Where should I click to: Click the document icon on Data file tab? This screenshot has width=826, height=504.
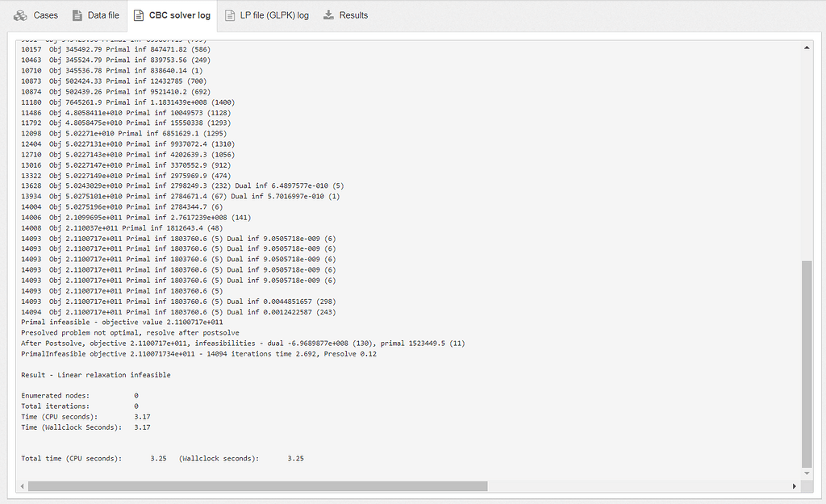(x=78, y=15)
